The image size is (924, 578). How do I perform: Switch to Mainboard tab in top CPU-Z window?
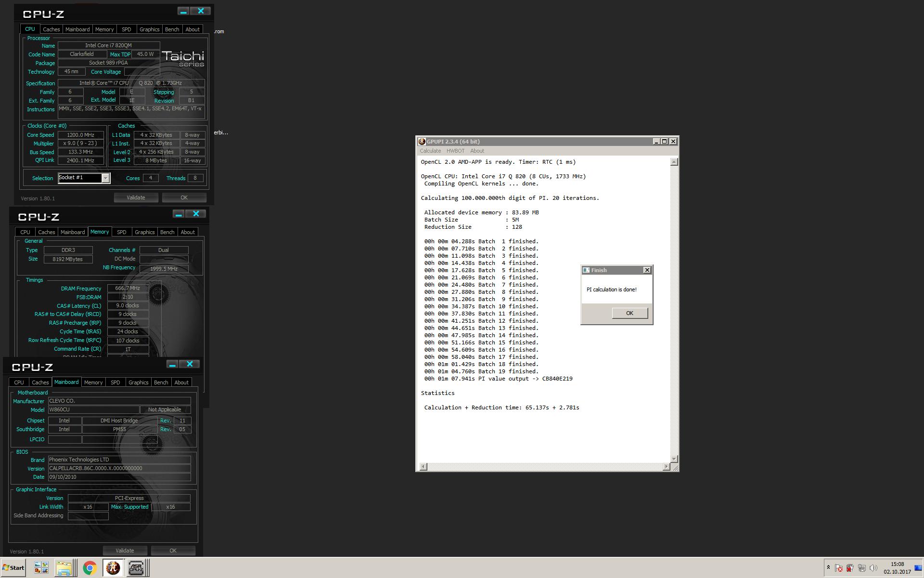[x=77, y=29]
